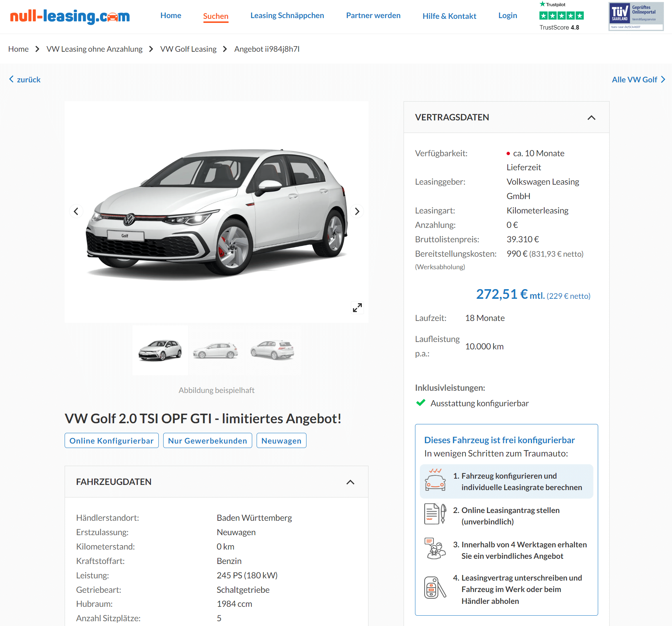672x626 pixels.
Task: Show the next car image
Action: (x=357, y=211)
